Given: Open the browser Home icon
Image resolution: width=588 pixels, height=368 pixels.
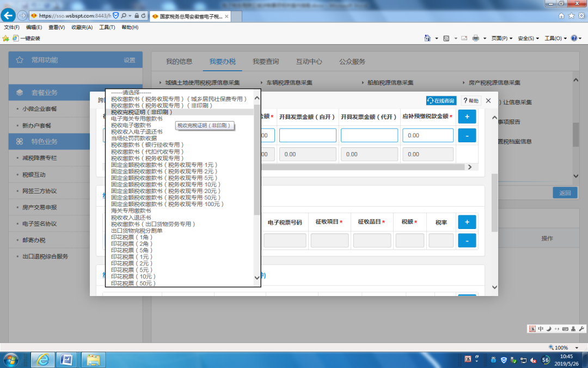Looking at the screenshot, I should point(561,16).
